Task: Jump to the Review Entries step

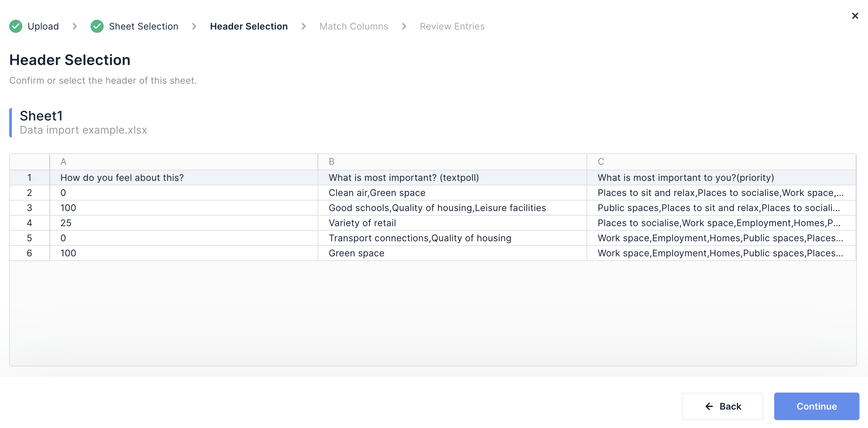Action: (452, 26)
